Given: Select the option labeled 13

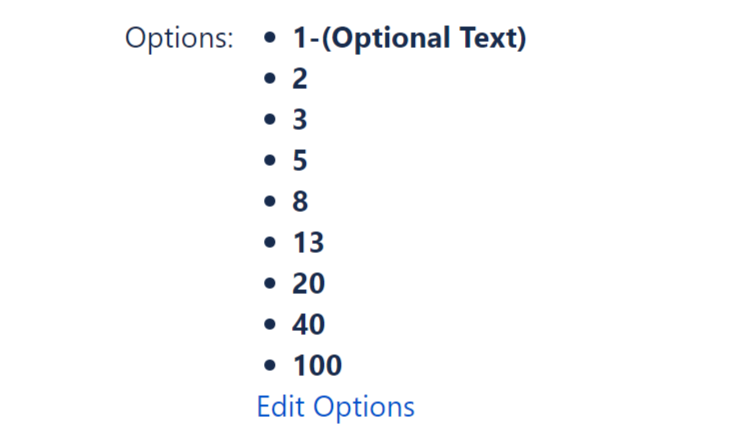Looking at the screenshot, I should tap(308, 243).
